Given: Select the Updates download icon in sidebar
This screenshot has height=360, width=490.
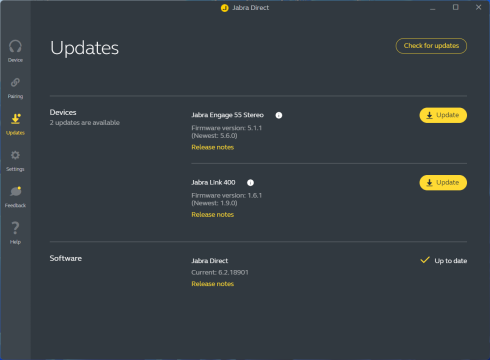Looking at the screenshot, I should click(x=15, y=119).
